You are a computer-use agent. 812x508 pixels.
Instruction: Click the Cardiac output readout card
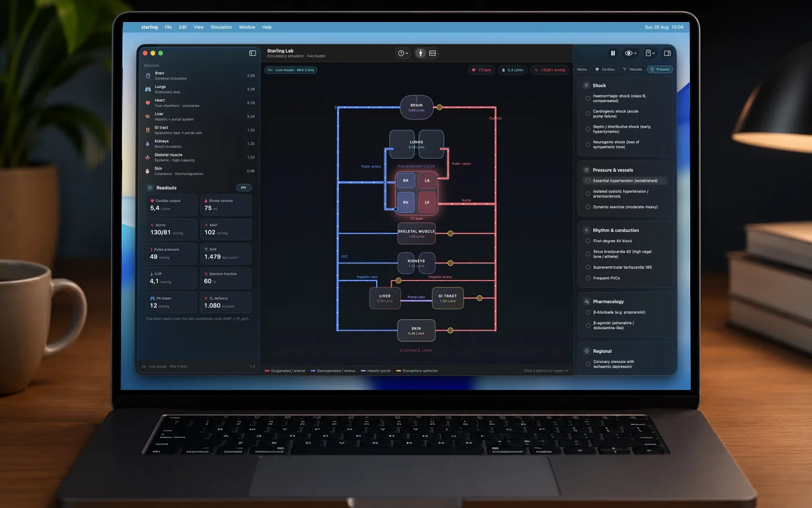coord(171,205)
